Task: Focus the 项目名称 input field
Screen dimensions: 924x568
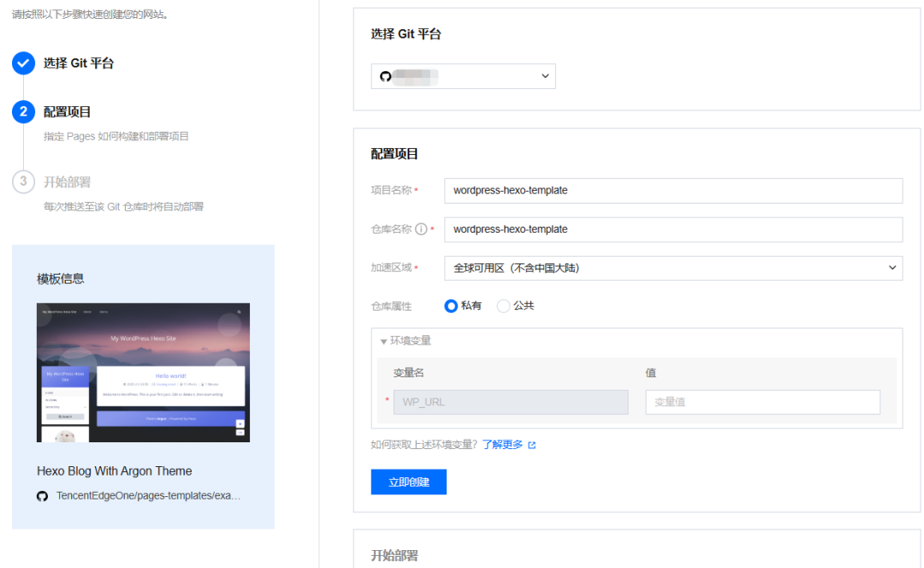Action: coord(673,190)
